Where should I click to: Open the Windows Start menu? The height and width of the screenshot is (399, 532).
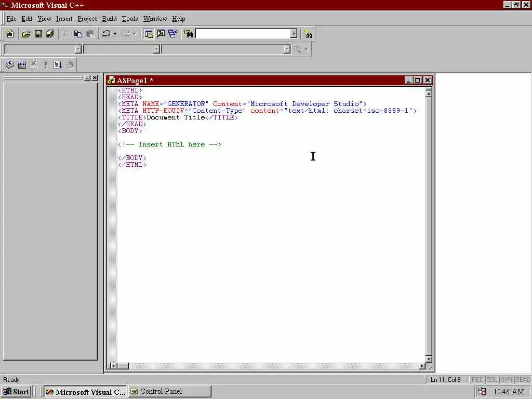coord(16,392)
